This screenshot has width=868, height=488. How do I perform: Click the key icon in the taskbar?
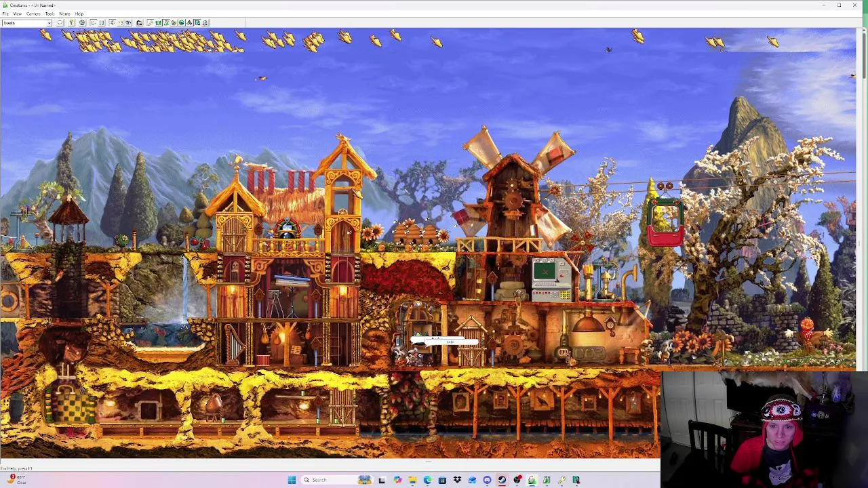(561, 480)
